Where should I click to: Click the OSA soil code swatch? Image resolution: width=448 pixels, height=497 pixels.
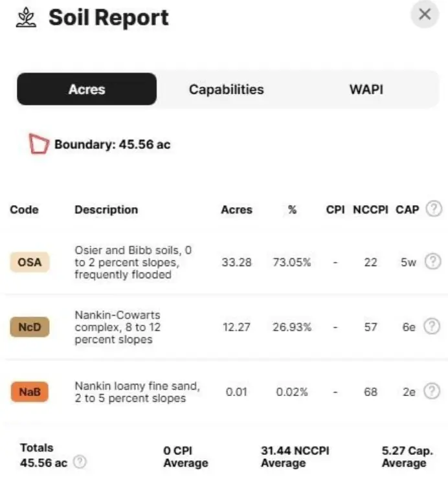[x=30, y=262]
